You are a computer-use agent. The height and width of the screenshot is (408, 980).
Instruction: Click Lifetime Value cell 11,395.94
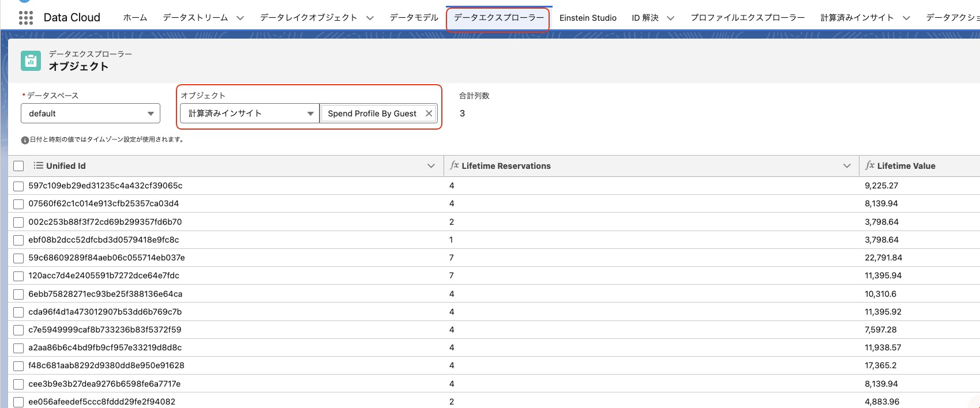(x=883, y=276)
